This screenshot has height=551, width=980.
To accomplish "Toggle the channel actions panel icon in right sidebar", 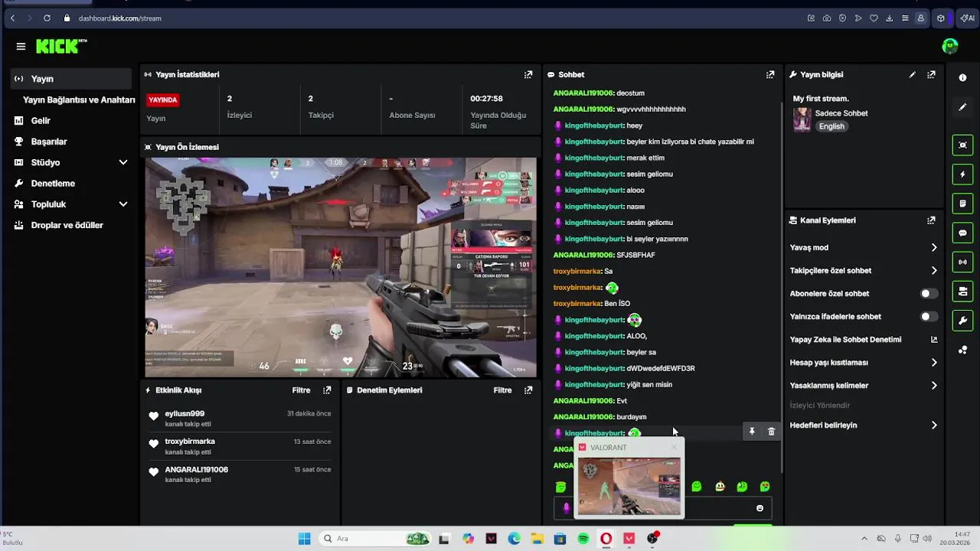I will [x=962, y=291].
